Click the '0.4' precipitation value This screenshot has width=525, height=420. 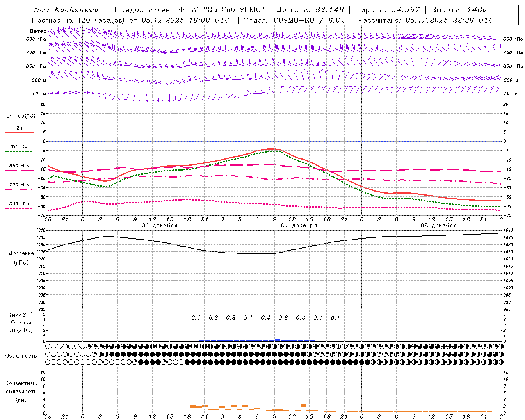[x=266, y=317]
